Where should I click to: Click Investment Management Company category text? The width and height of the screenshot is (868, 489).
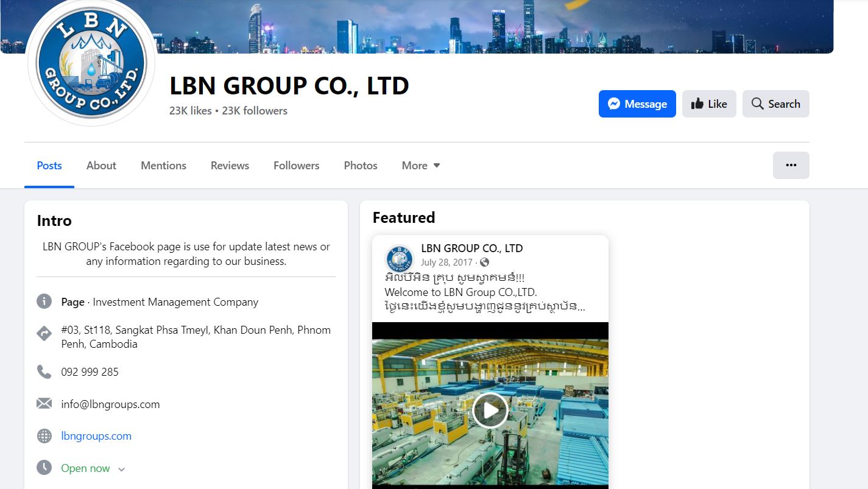tap(175, 302)
